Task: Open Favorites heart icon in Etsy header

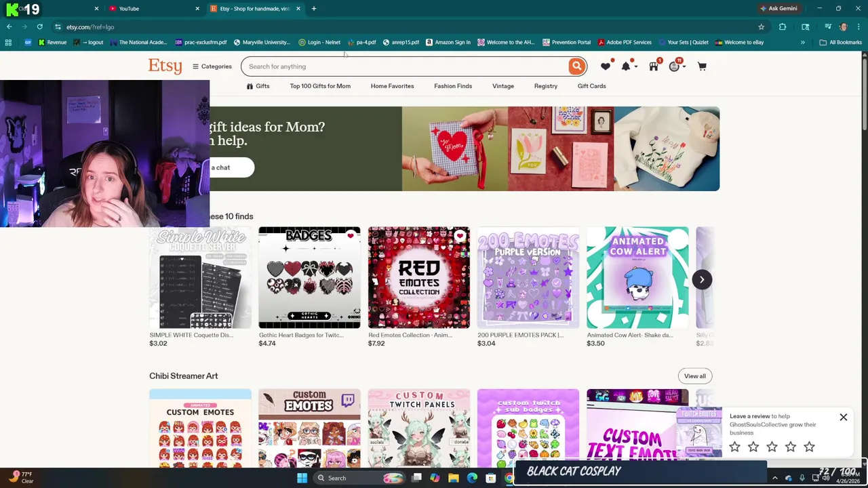Action: [606, 66]
